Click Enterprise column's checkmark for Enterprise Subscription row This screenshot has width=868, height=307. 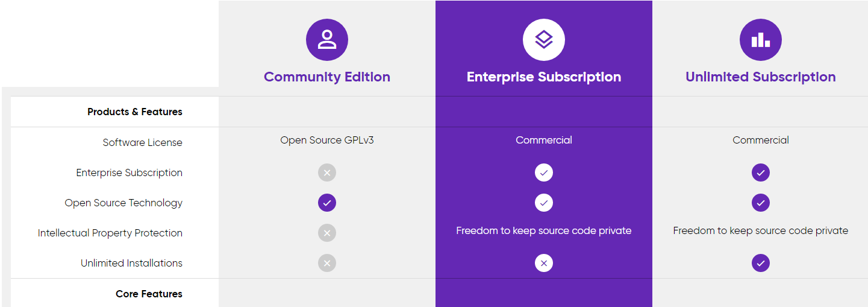(x=544, y=172)
